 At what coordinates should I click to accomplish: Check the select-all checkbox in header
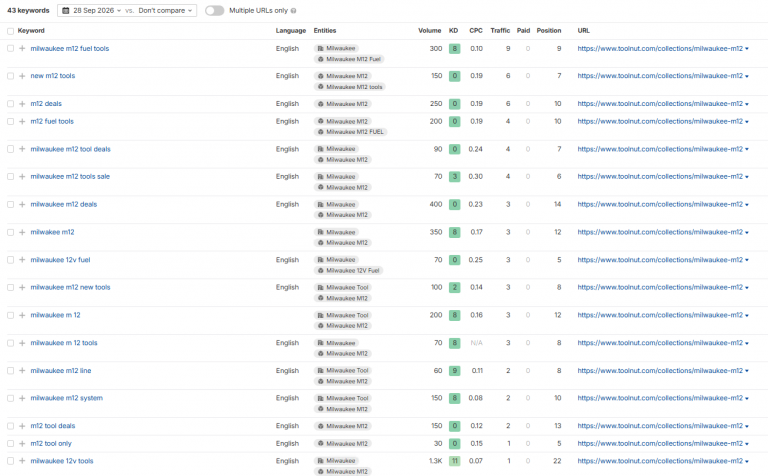click(10, 31)
